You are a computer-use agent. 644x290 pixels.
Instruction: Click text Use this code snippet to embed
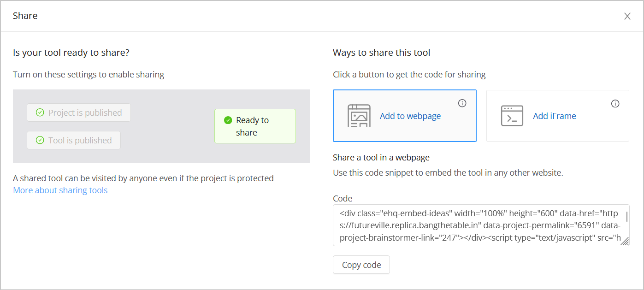tap(448, 173)
